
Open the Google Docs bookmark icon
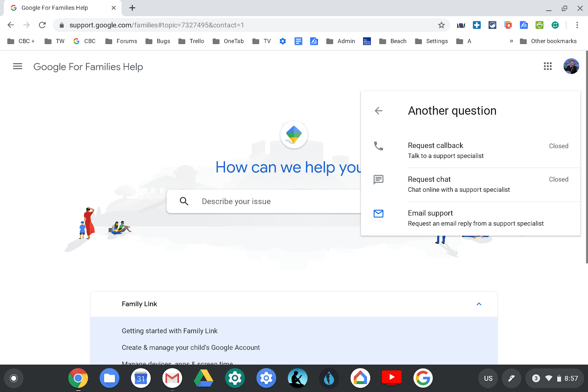point(298,41)
